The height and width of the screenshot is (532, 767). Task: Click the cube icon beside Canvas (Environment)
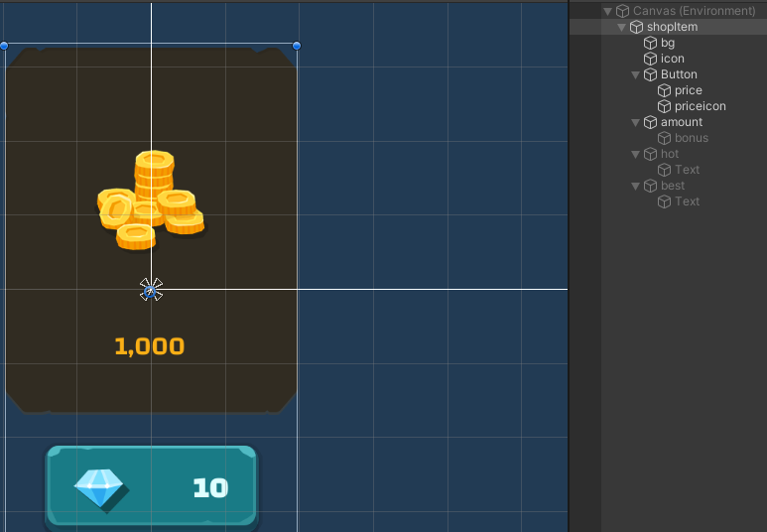(622, 11)
